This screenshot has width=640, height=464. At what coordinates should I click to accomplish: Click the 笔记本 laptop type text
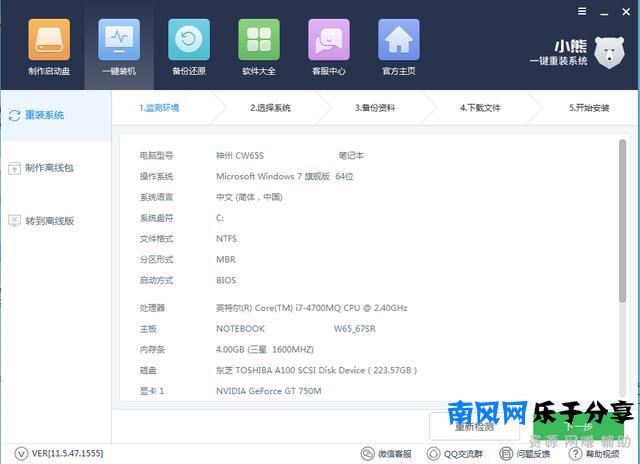[351, 155]
